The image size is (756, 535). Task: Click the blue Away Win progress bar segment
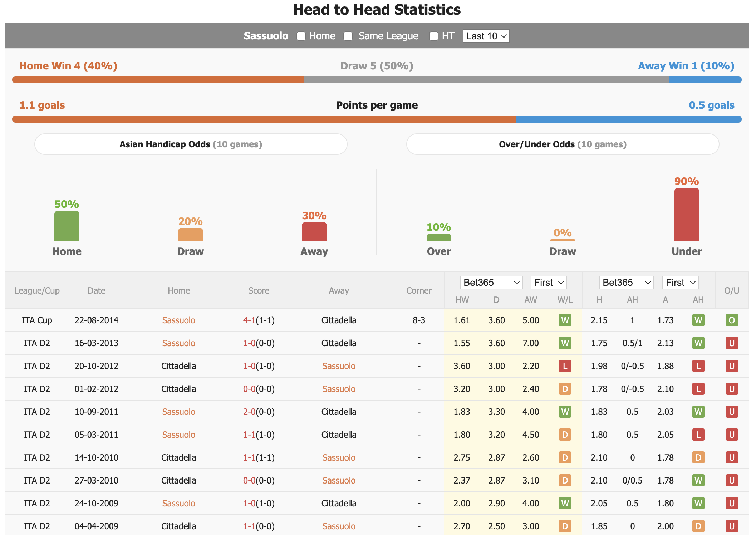[705, 80]
